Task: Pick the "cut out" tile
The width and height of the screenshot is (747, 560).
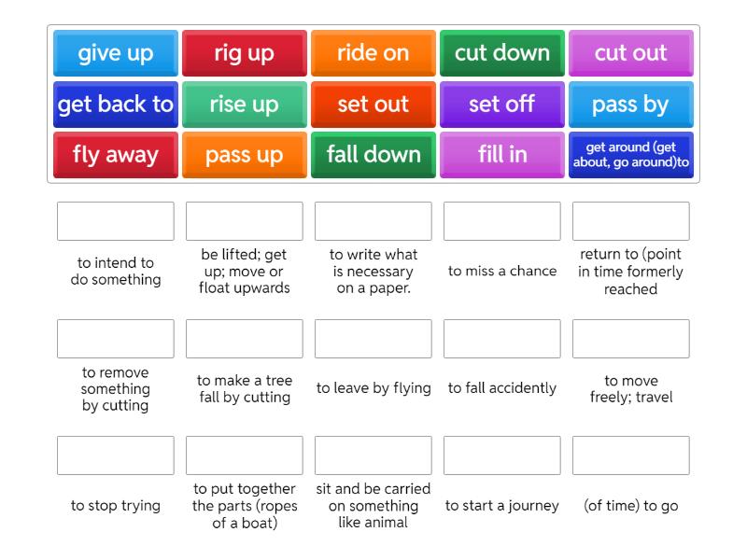Action: [x=631, y=53]
